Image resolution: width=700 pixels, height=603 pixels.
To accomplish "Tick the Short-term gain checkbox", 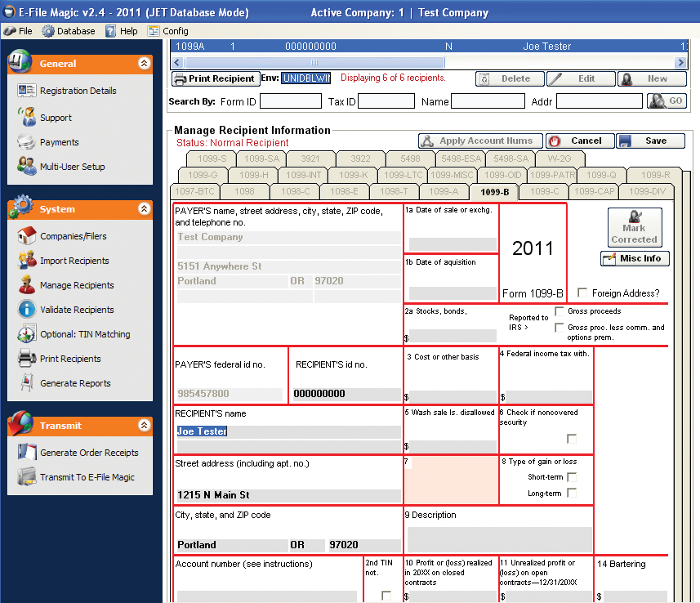I will coord(572,477).
